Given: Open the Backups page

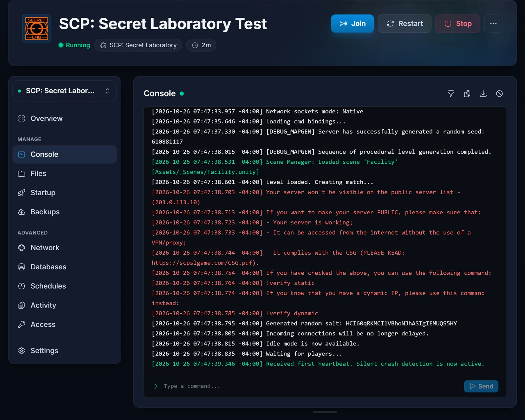Looking at the screenshot, I should pyautogui.click(x=65, y=212).
